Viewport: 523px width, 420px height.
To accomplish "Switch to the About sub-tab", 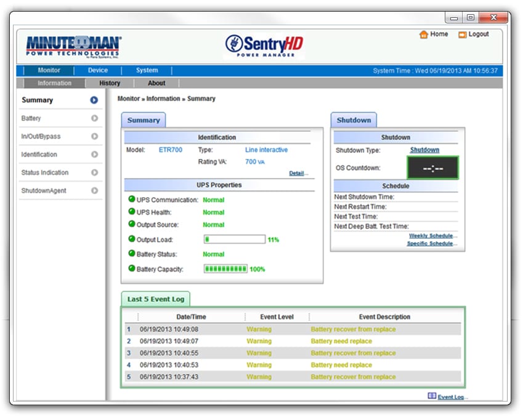I will pyautogui.click(x=156, y=83).
